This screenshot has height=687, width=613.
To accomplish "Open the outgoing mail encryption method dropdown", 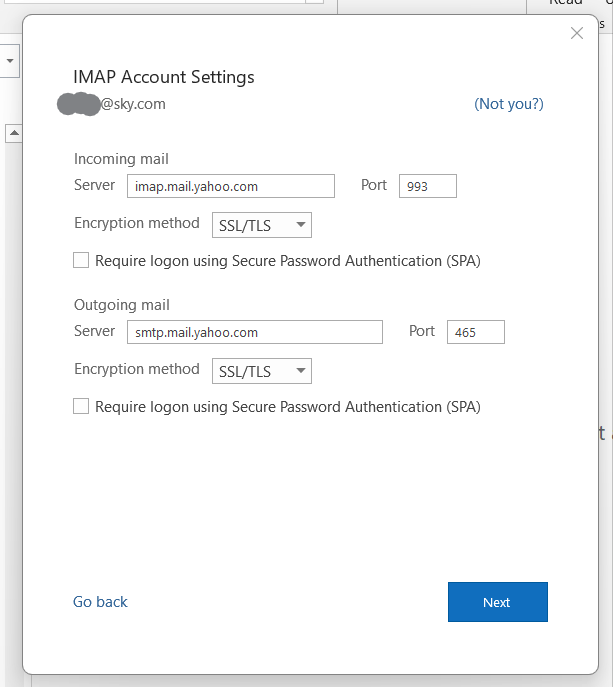I will point(262,371).
